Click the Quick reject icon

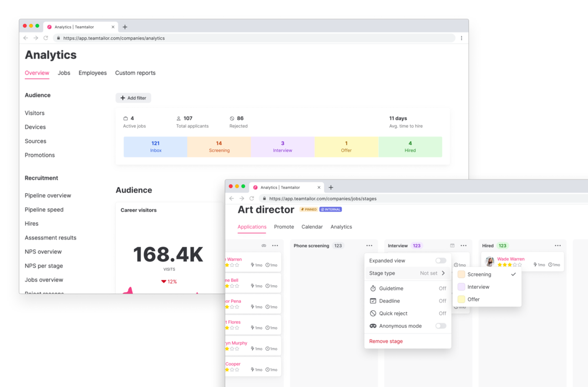click(373, 313)
